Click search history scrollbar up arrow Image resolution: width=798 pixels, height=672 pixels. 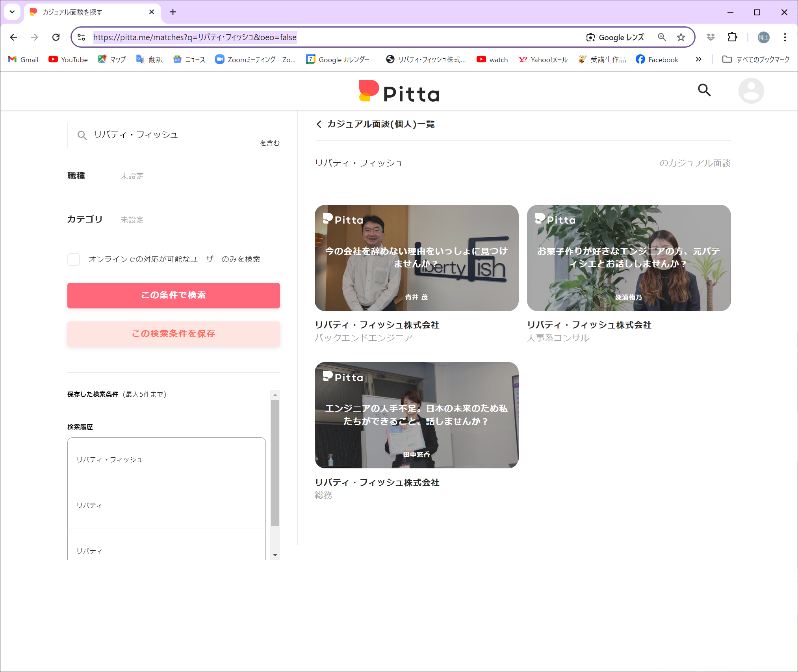point(275,395)
